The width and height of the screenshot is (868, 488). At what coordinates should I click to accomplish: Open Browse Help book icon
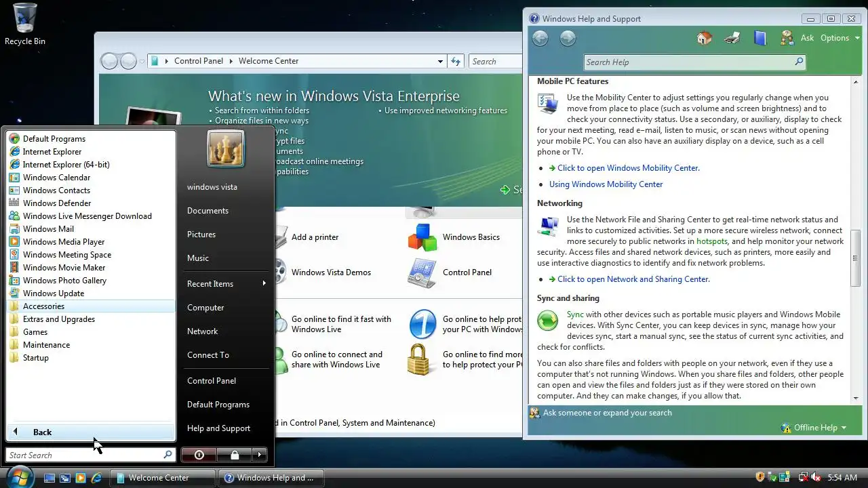click(x=759, y=39)
